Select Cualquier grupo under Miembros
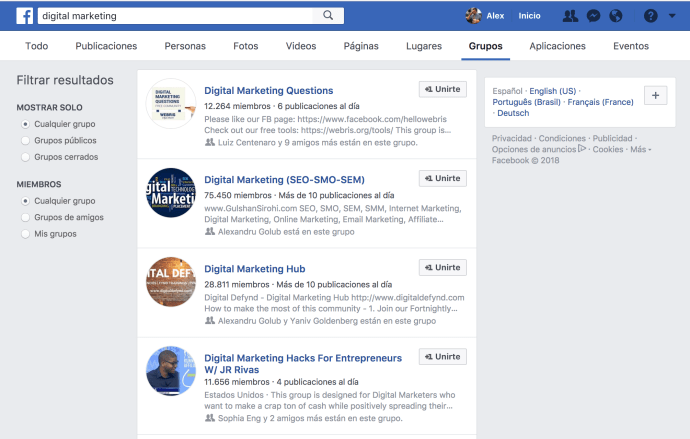 (x=26, y=201)
